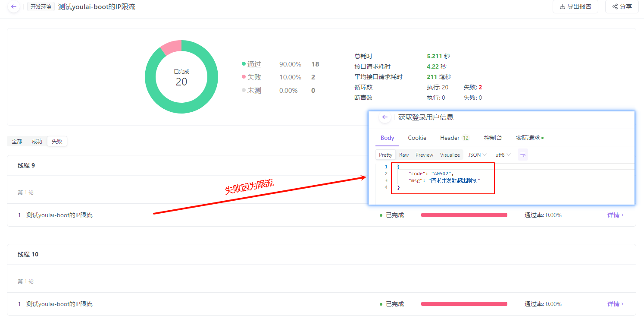Select the 开发环境 environment tag
The height and width of the screenshot is (319, 644).
tap(41, 7)
